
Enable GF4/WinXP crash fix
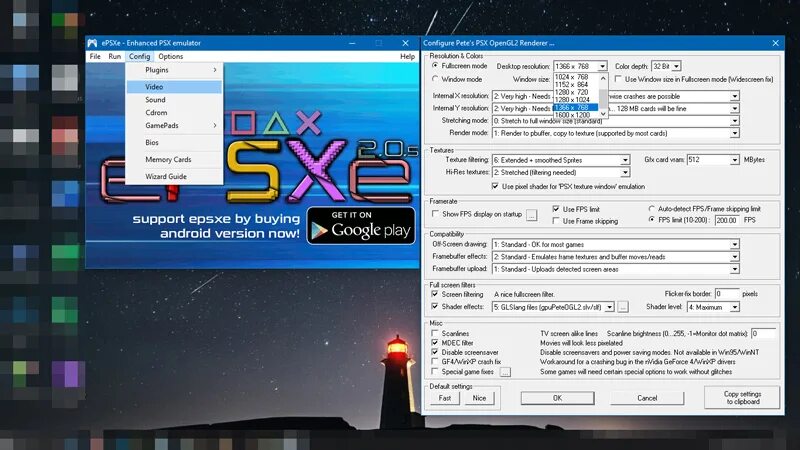435,362
